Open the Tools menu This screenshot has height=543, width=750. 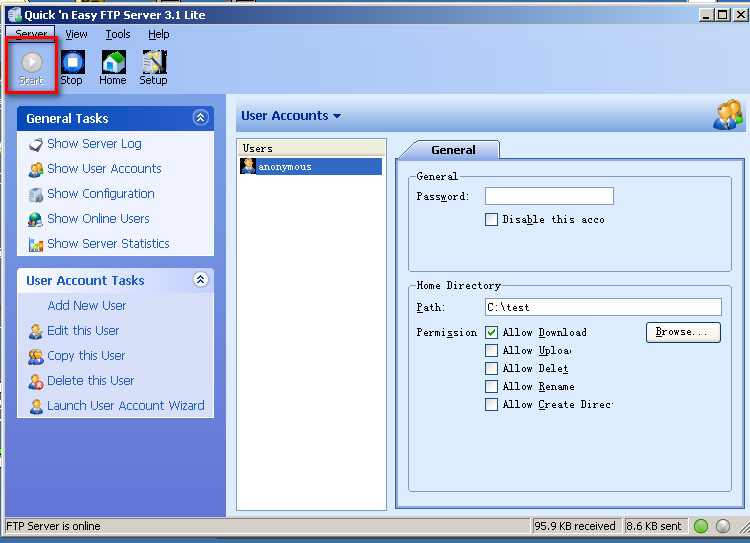(x=118, y=34)
